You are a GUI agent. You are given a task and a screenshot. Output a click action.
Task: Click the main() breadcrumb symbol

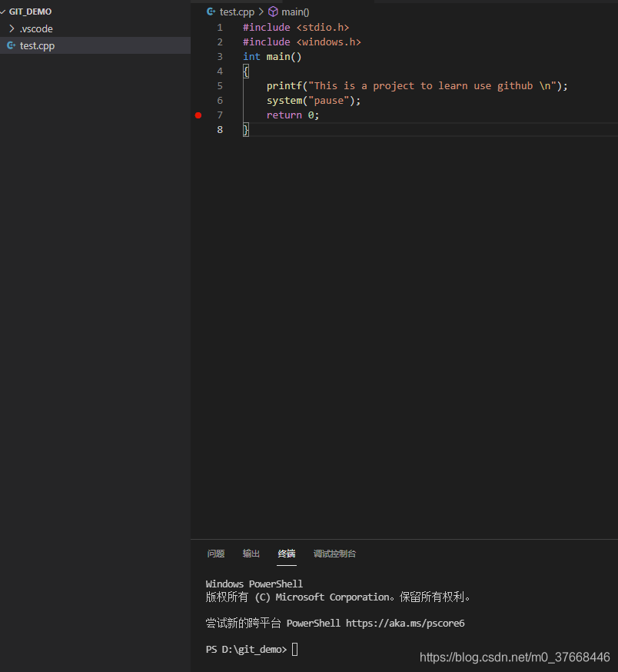[x=295, y=12]
